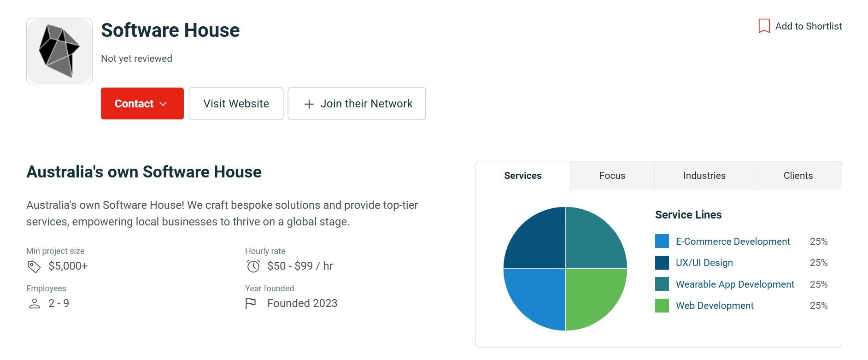Open the Visit Website button
This screenshot has width=868, height=360.
(236, 104)
